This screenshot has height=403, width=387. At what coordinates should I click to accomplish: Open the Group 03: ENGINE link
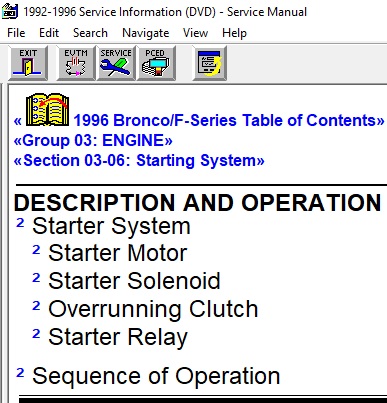pyautogui.click(x=93, y=140)
